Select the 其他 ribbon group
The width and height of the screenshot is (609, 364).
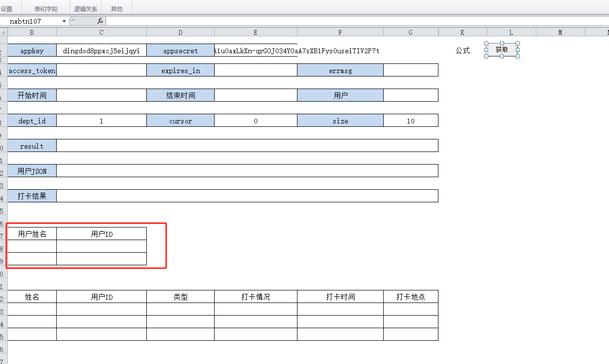pos(117,9)
